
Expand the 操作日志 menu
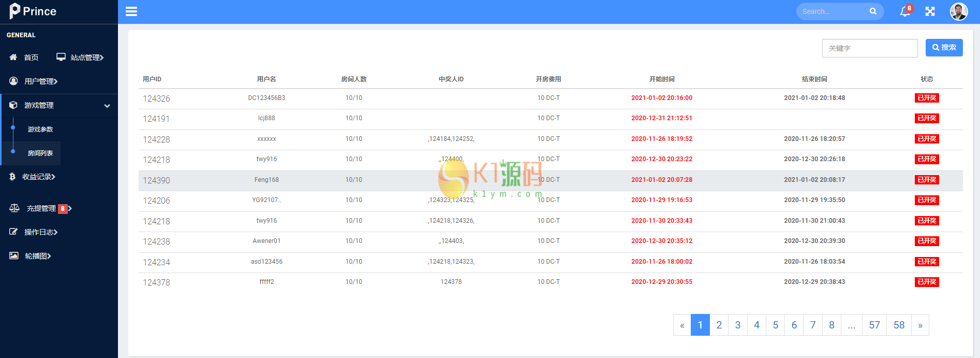41,232
